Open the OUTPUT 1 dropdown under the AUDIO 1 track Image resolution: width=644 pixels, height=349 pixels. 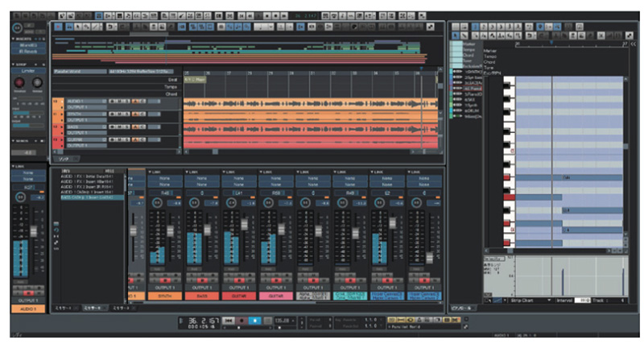86,107
